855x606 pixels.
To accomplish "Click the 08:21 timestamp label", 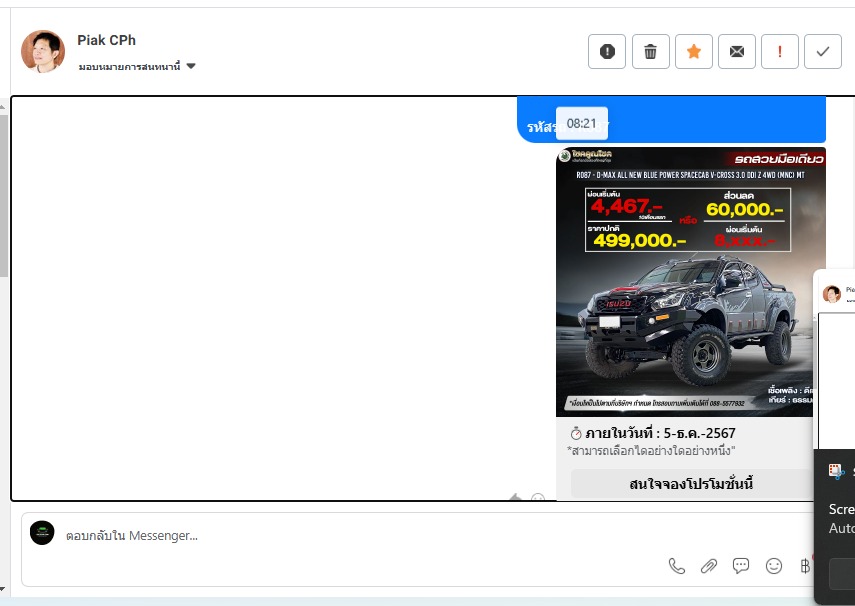I will pyautogui.click(x=582, y=123).
